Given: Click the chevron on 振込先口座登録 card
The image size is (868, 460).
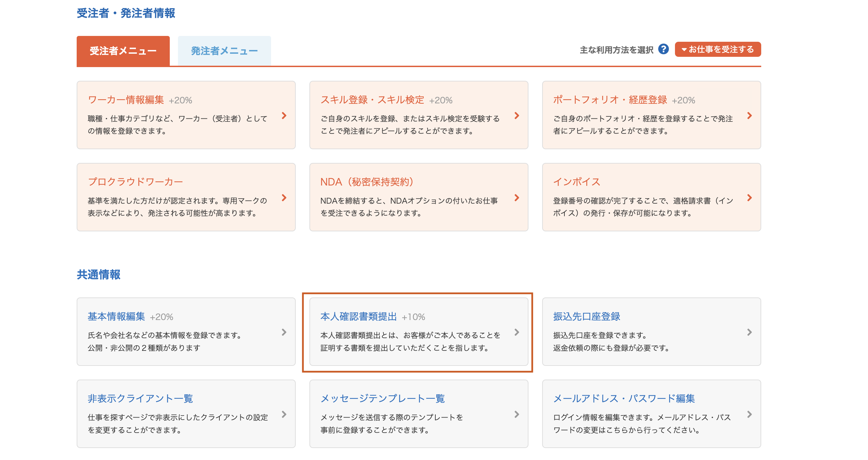Looking at the screenshot, I should pyautogui.click(x=750, y=332).
